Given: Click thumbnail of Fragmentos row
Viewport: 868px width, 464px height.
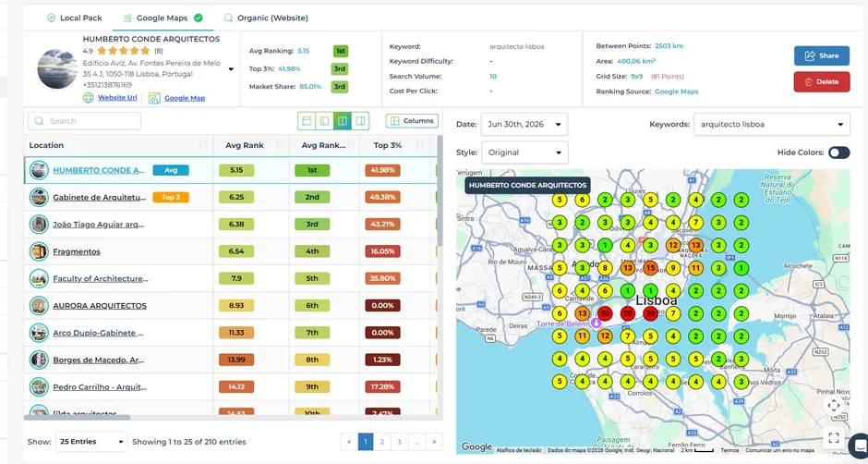Looking at the screenshot, I should click(x=39, y=251).
